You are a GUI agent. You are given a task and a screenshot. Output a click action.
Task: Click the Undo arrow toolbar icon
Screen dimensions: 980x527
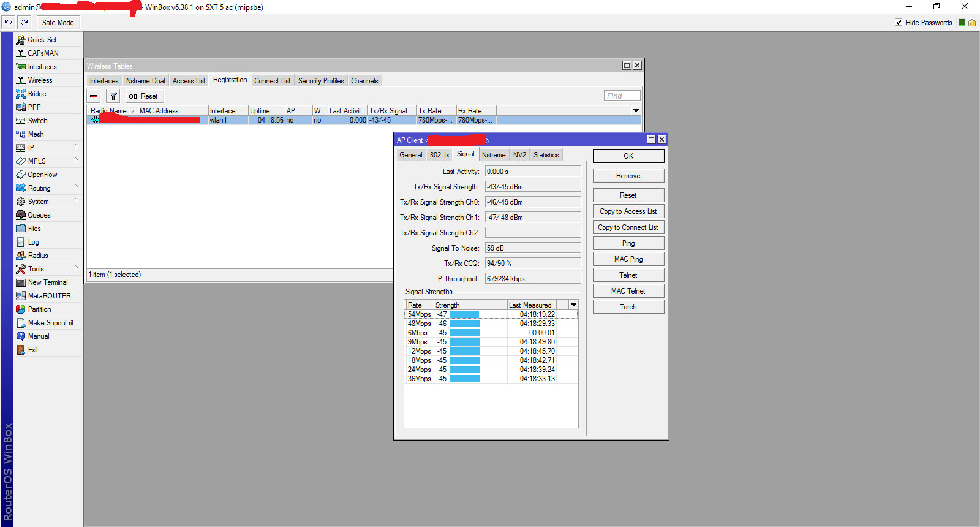coord(8,23)
